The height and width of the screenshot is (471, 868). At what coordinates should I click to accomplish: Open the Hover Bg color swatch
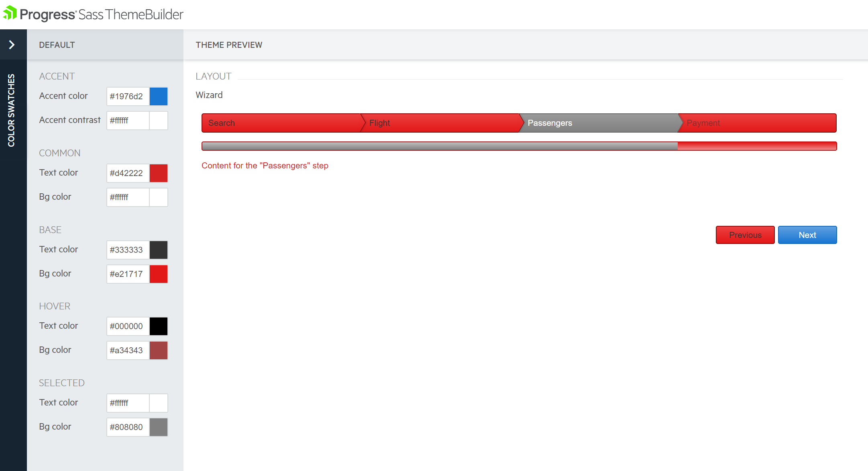tap(159, 350)
